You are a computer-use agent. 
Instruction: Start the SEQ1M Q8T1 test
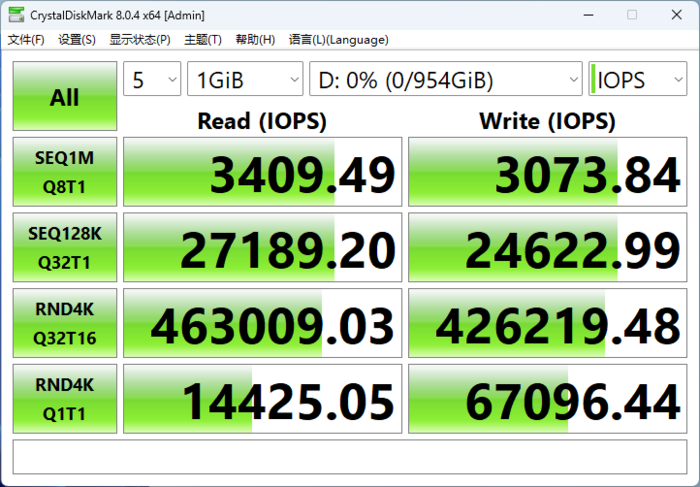(x=65, y=172)
